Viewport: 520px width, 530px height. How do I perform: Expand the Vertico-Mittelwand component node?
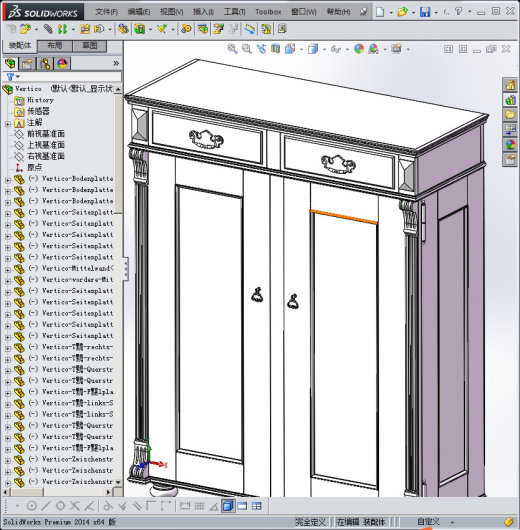point(8,270)
